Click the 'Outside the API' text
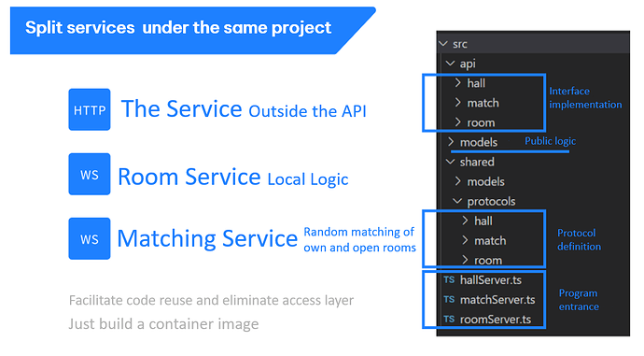The image size is (644, 356). 307,111
